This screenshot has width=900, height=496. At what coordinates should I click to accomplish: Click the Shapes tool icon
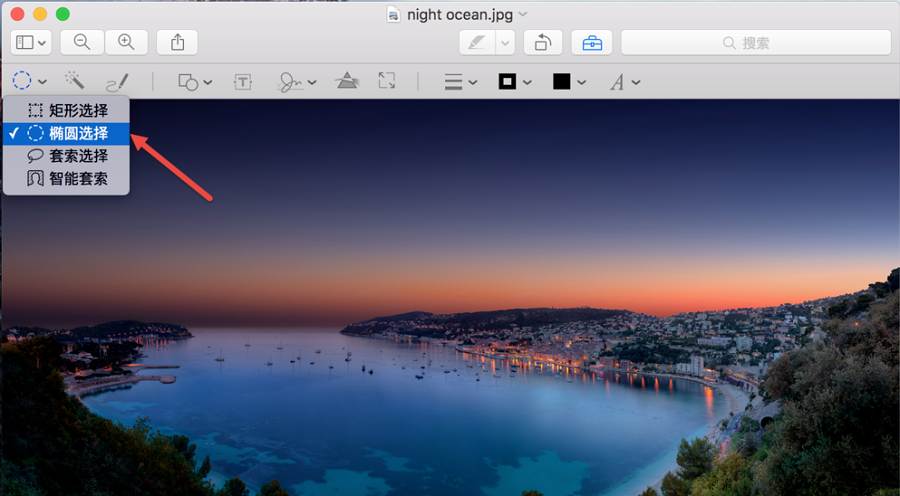(188, 82)
